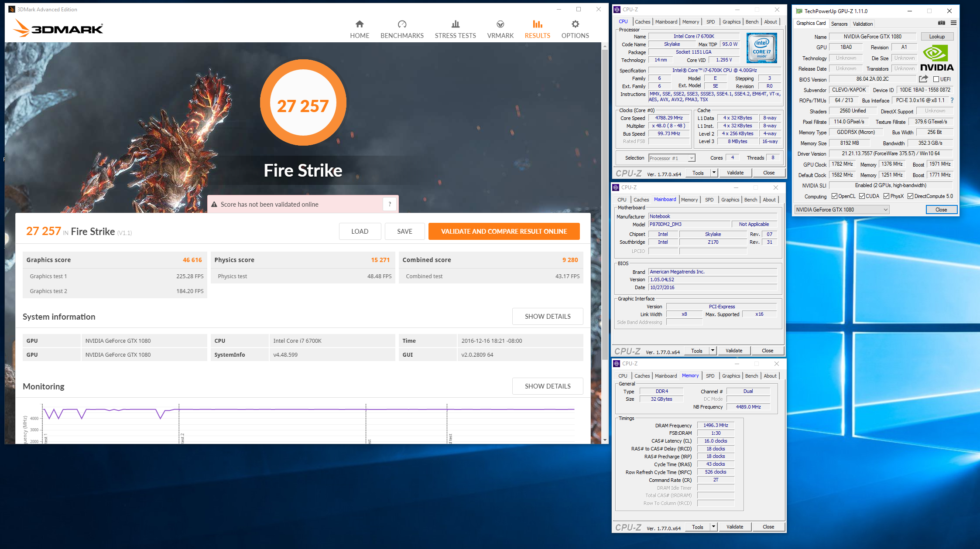
Task: Switch to Caches tab in top CPU-Z window
Action: coord(642,22)
